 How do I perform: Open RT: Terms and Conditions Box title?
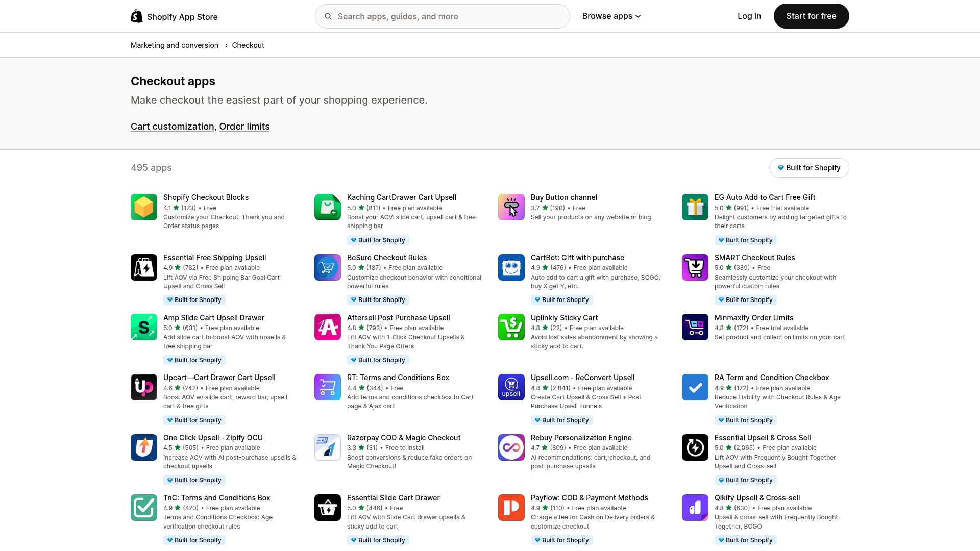(x=398, y=378)
